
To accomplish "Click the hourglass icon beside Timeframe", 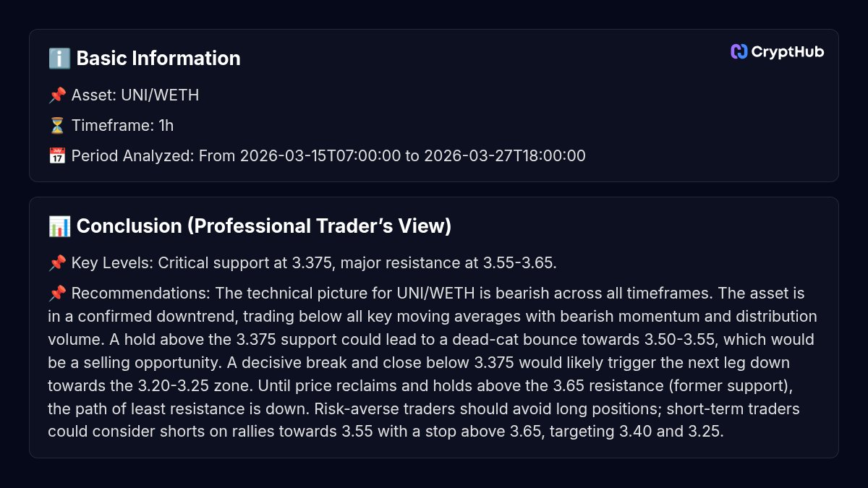I will coord(57,126).
